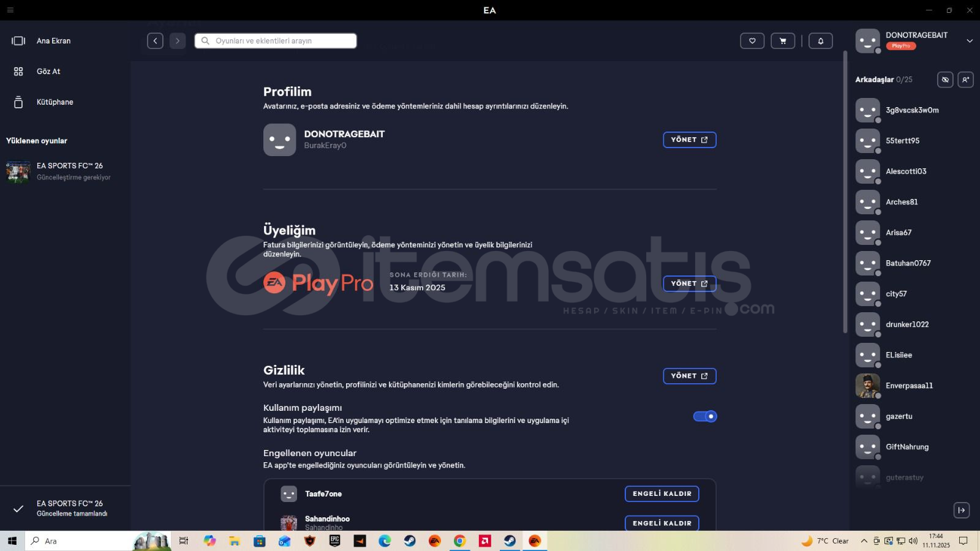Click the DONOTRAGEBAIT avatar in the top-right header
980x551 pixels.
pos(867,41)
